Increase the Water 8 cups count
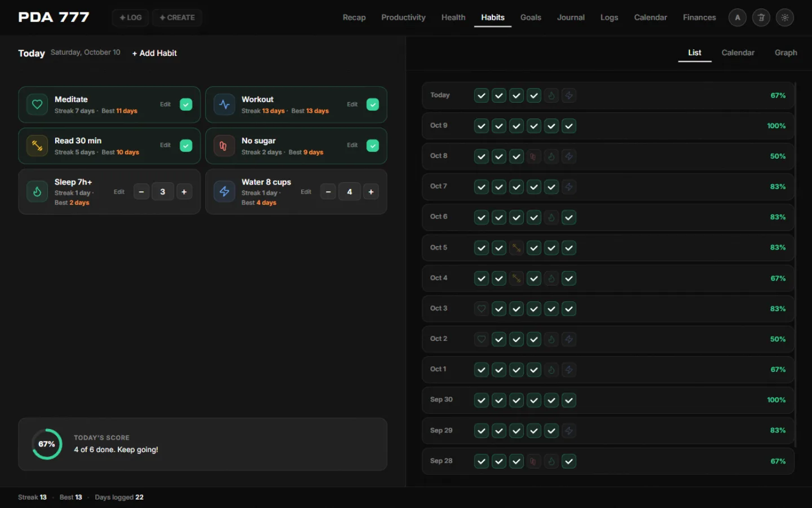The width and height of the screenshot is (812, 508). (371, 192)
